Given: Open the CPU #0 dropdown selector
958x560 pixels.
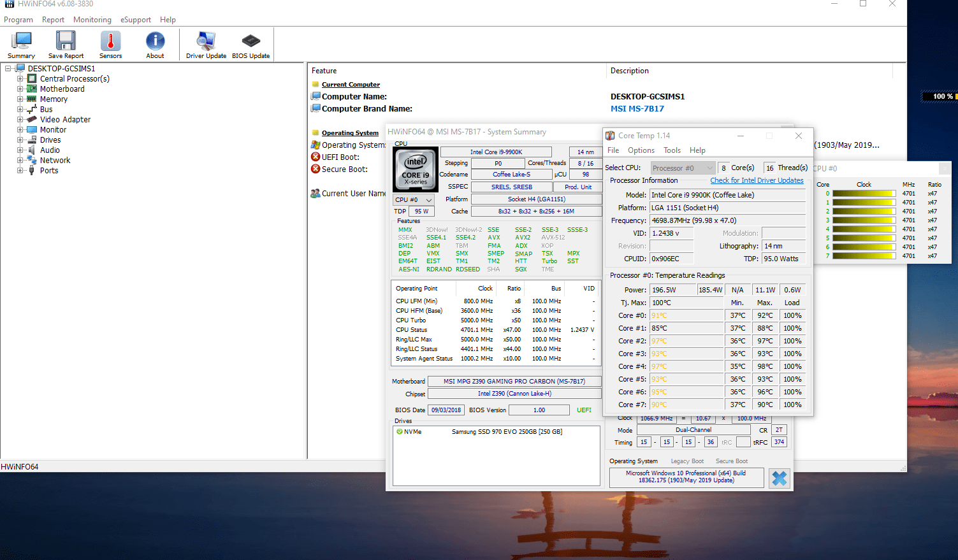Looking at the screenshot, I should pos(414,199).
